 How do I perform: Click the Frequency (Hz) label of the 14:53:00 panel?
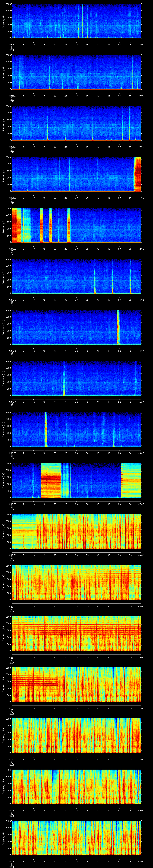click(x=3, y=838)
